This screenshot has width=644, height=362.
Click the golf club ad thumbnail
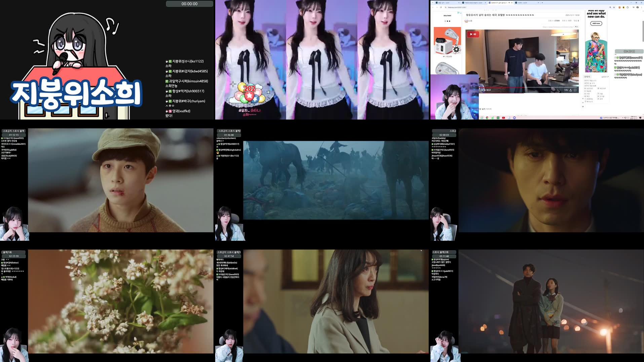pos(447,41)
